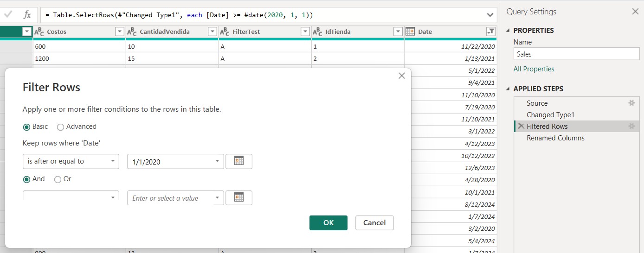Click the gear icon next to Source step
Image resolution: width=644 pixels, height=253 pixels.
point(631,103)
